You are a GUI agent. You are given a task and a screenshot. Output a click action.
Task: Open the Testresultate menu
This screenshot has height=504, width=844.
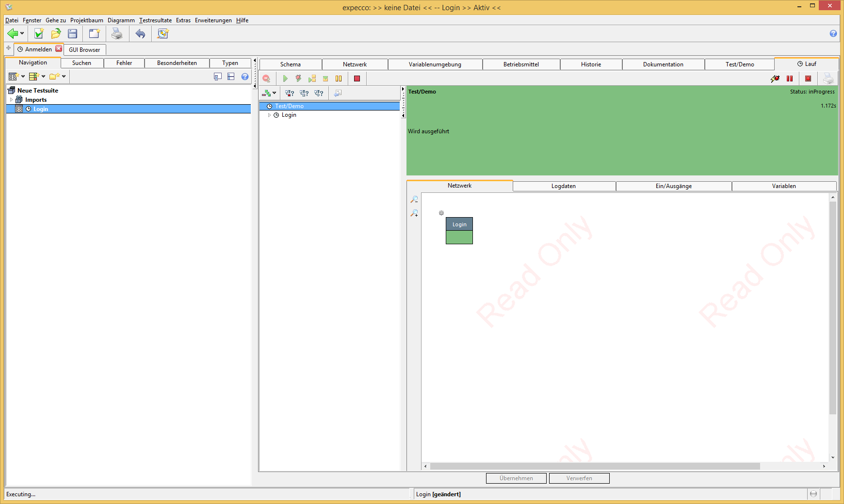point(155,20)
